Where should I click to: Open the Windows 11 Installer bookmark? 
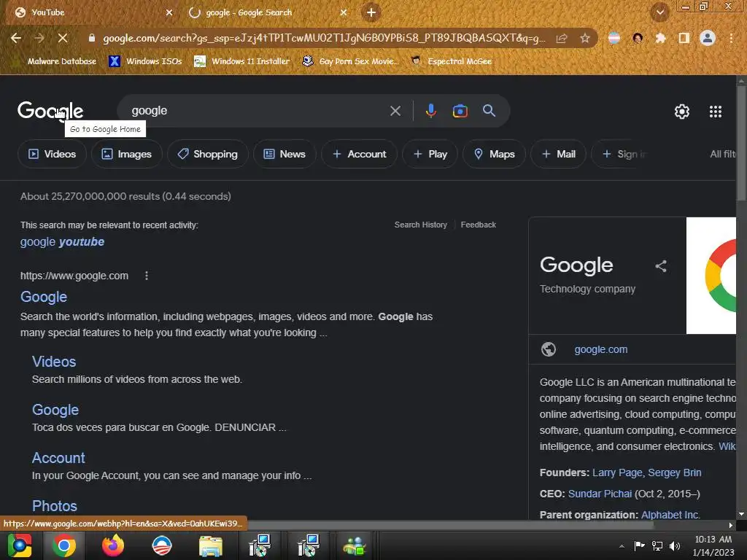(x=242, y=61)
